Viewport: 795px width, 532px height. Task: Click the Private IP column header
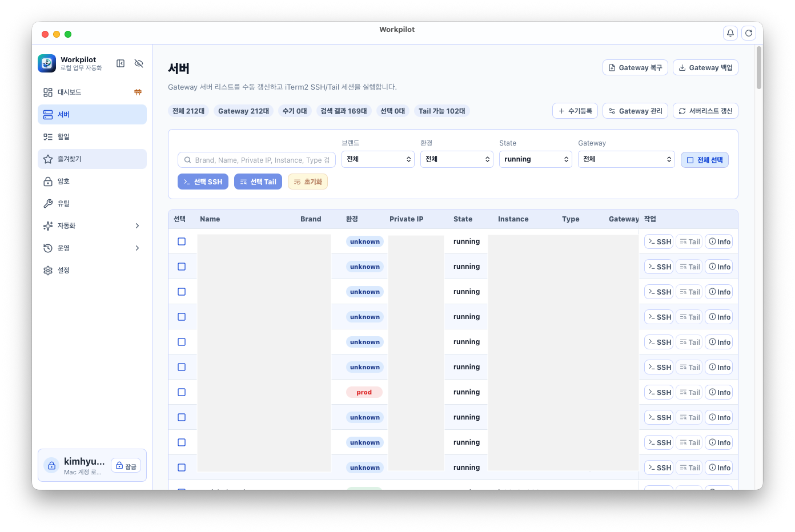[x=407, y=219]
